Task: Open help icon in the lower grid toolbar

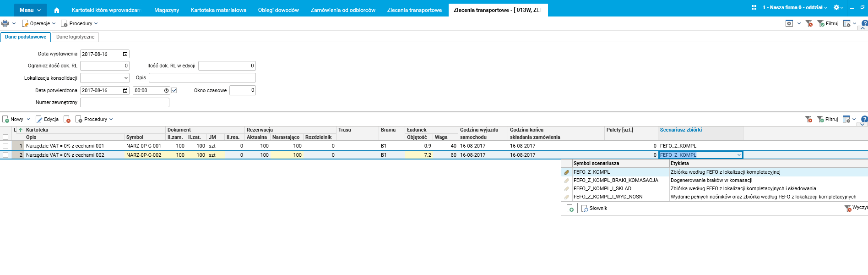Action: 864,119
